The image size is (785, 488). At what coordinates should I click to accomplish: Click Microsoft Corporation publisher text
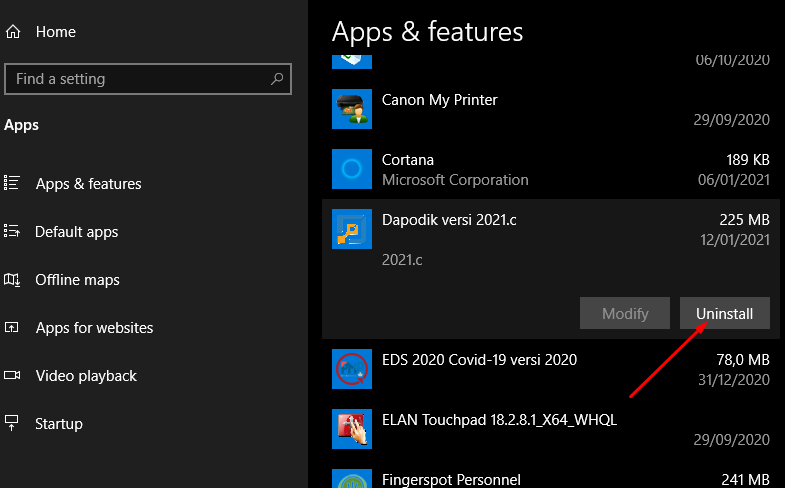(x=455, y=180)
